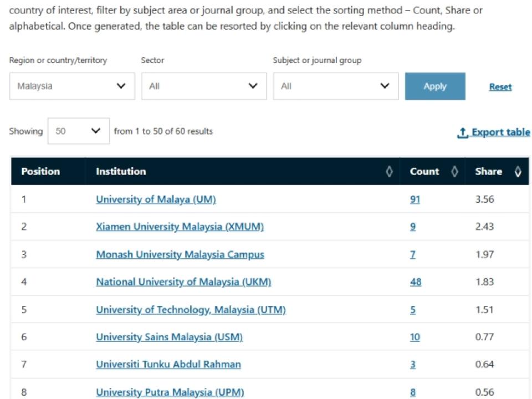
Task: Click the Institution column header label
Action: [x=121, y=171]
